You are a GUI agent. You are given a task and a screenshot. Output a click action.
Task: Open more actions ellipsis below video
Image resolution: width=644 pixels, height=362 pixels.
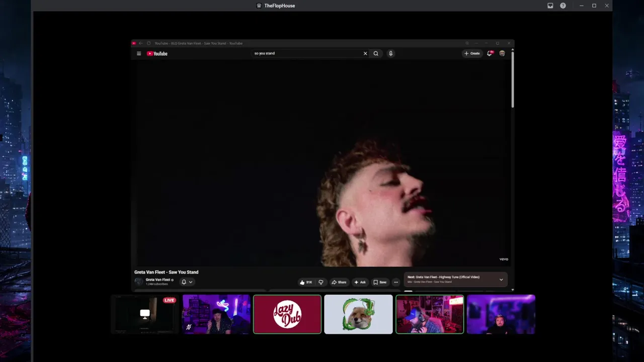[x=396, y=282]
